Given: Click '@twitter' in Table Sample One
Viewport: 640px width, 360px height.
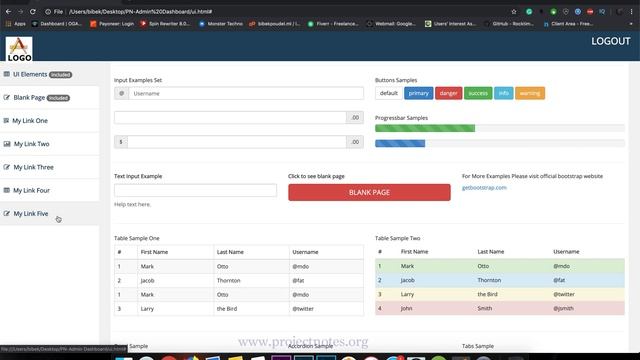Looking at the screenshot, I should pyautogui.click(x=303, y=309).
